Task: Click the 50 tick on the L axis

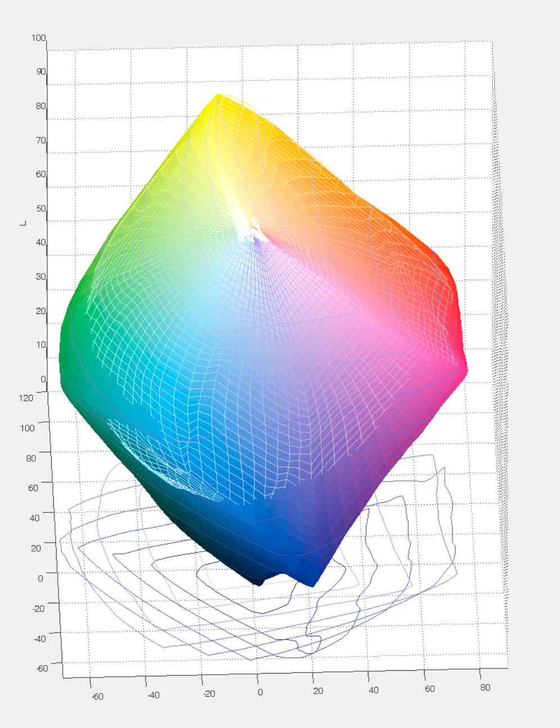Action: click(40, 208)
